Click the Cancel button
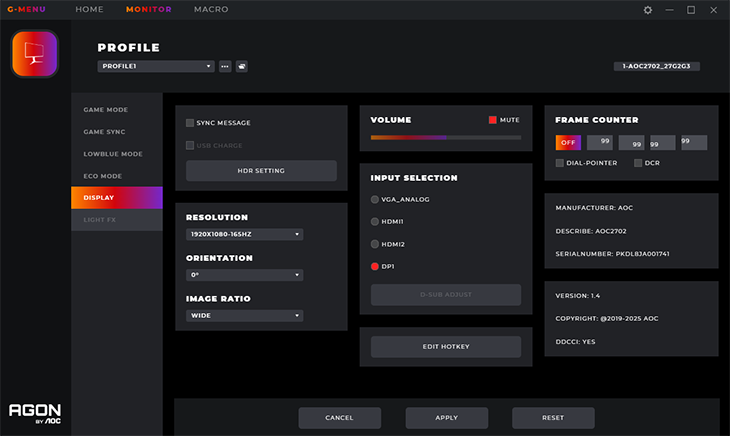Image resolution: width=730 pixels, height=436 pixels. pyautogui.click(x=339, y=418)
